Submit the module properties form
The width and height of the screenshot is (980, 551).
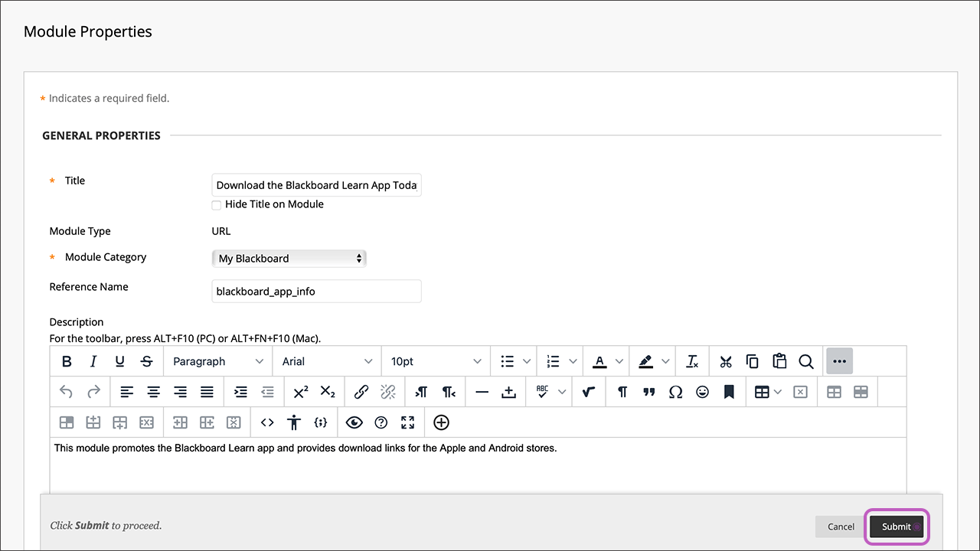click(896, 527)
